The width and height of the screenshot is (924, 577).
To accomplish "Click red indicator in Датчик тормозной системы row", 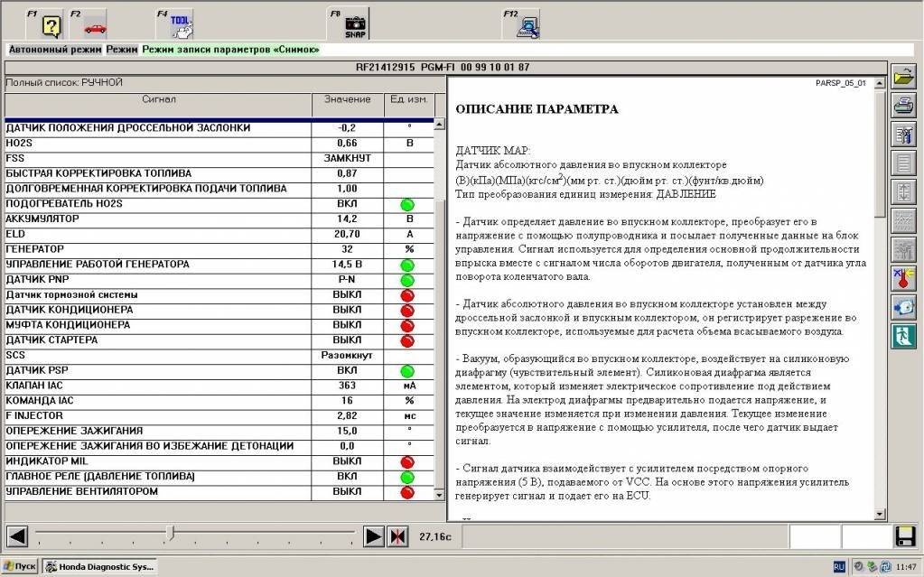I will tap(407, 295).
